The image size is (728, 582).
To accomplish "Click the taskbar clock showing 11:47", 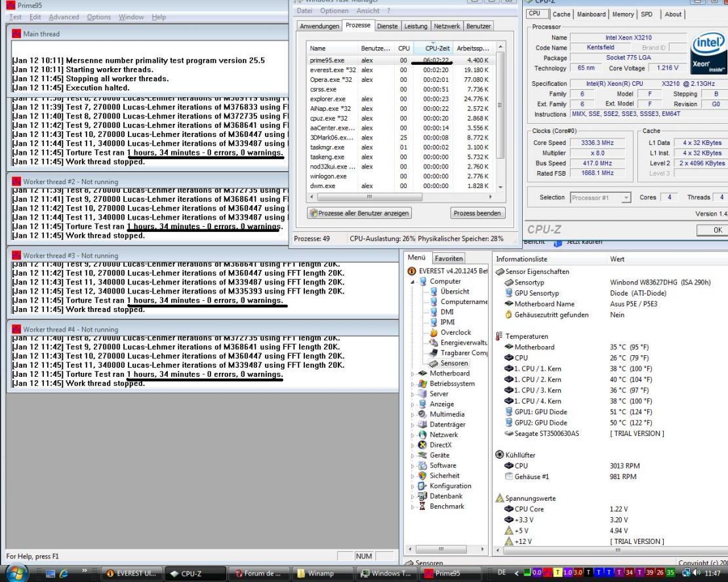I will (x=713, y=573).
